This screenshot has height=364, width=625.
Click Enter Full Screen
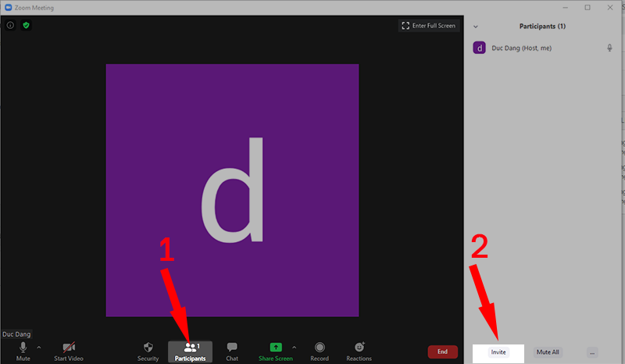tap(428, 26)
